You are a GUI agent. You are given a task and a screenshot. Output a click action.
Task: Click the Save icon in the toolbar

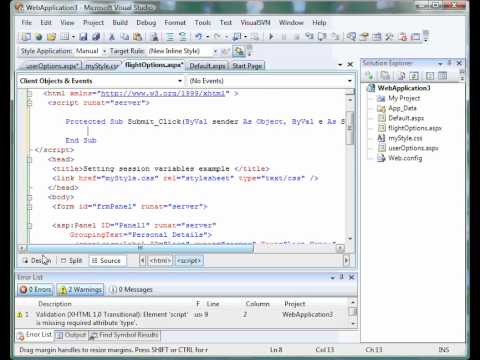[83, 37]
